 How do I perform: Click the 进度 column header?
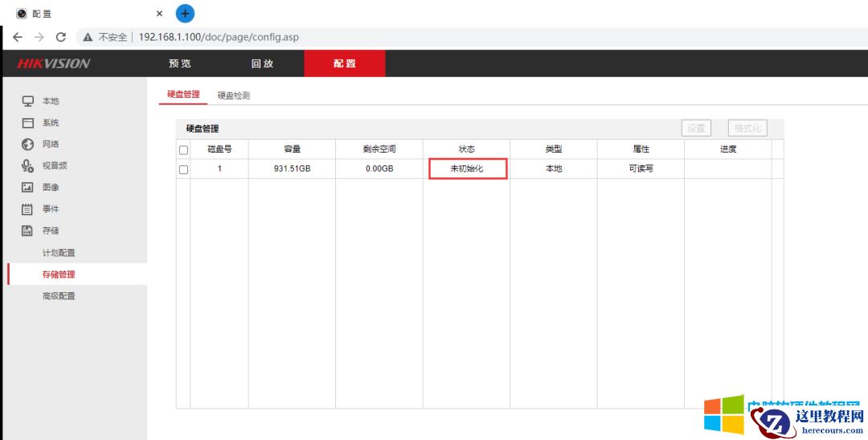tap(728, 149)
